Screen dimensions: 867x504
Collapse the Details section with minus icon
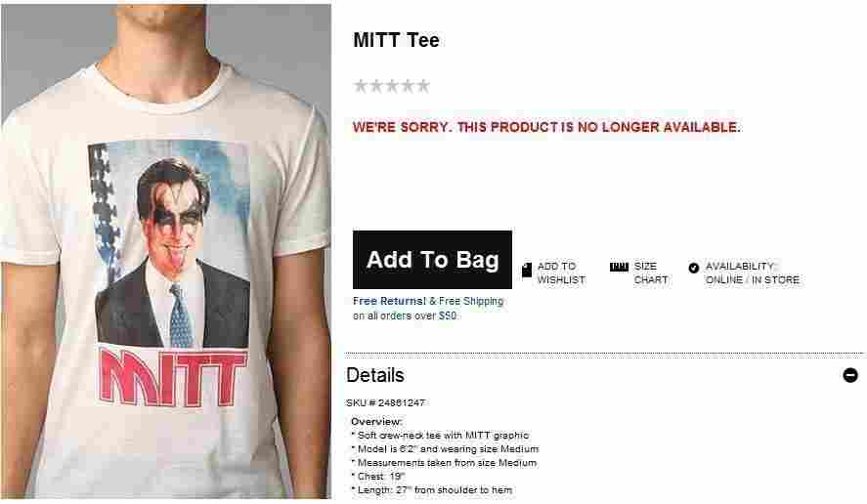coord(850,375)
